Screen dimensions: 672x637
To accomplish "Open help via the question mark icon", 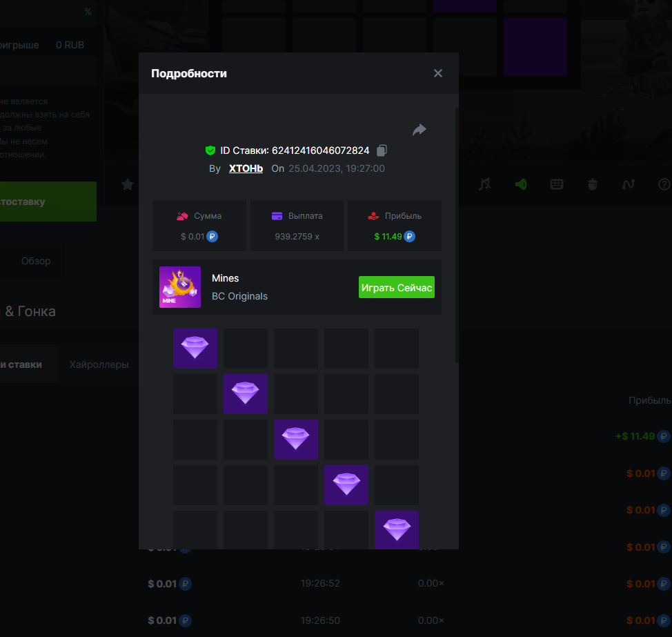I will click(664, 184).
